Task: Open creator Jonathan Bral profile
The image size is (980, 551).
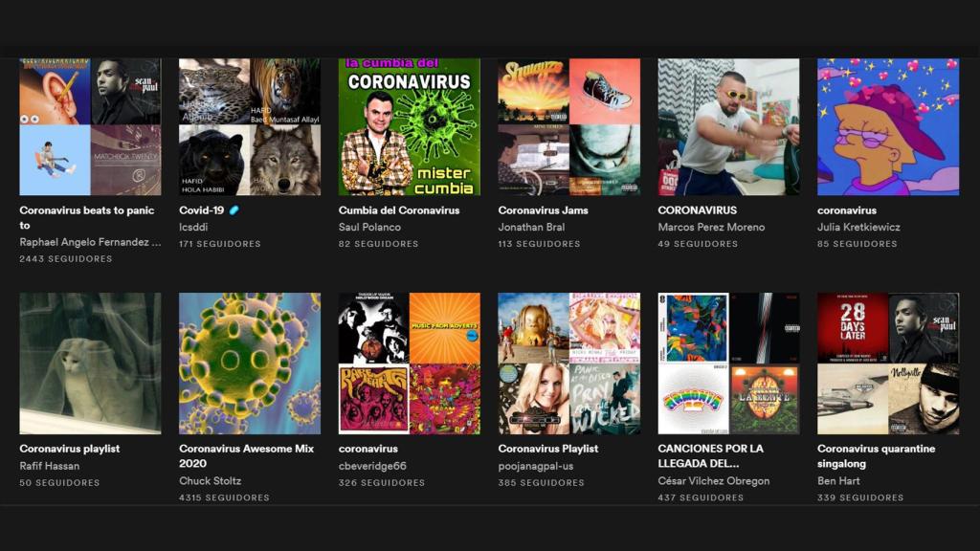Action: [x=531, y=228]
